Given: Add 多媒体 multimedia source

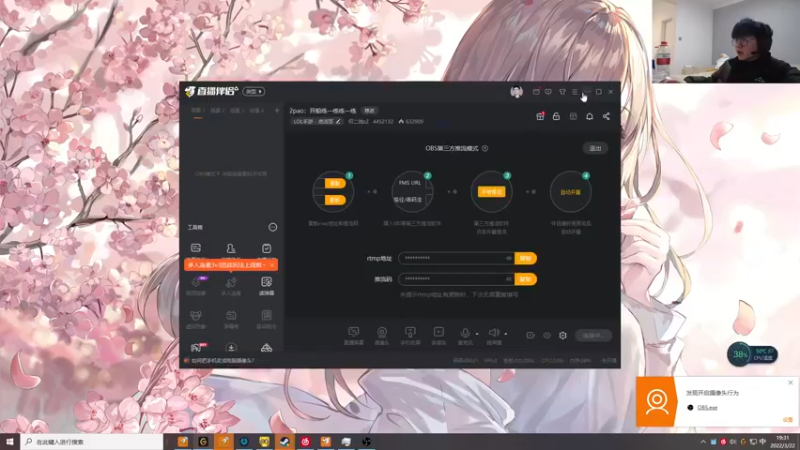Looking at the screenshot, I should coord(438,336).
